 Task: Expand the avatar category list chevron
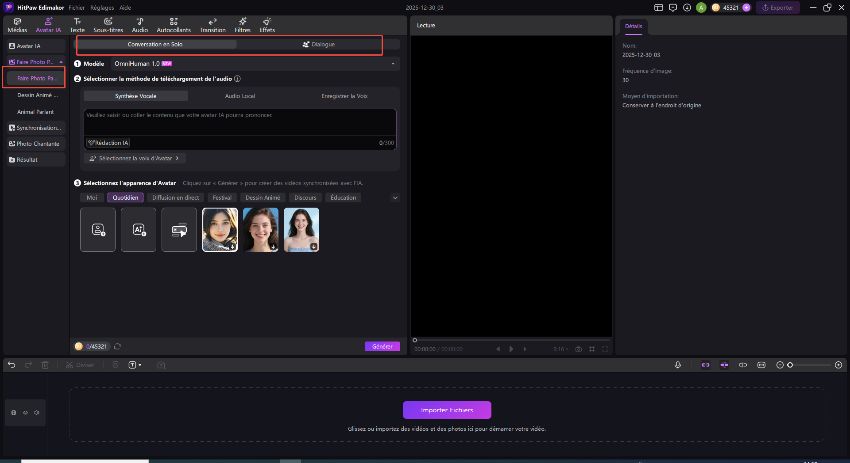click(x=395, y=198)
